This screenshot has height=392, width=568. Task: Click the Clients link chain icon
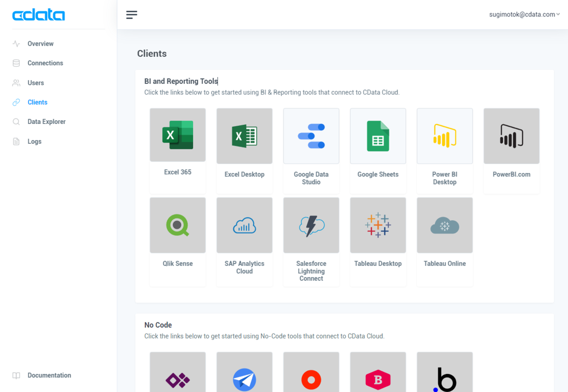16,102
